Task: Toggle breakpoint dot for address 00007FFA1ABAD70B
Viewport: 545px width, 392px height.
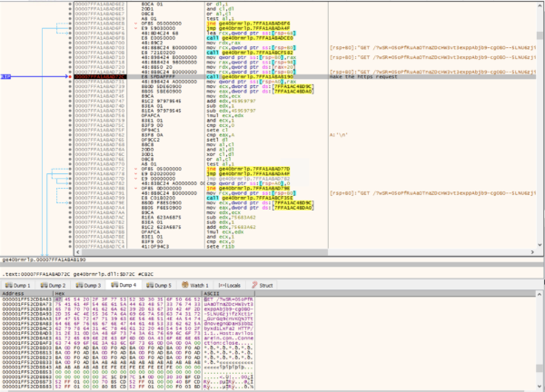Action: point(70,53)
